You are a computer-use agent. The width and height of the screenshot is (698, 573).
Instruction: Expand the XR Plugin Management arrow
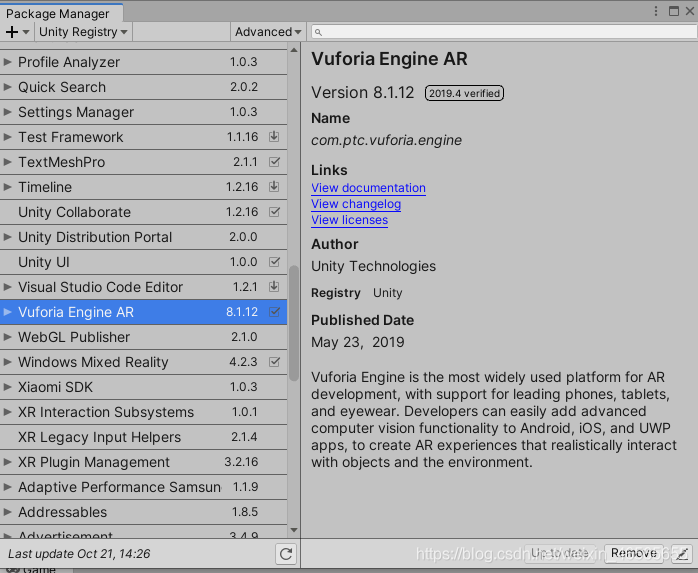[x=7, y=462]
